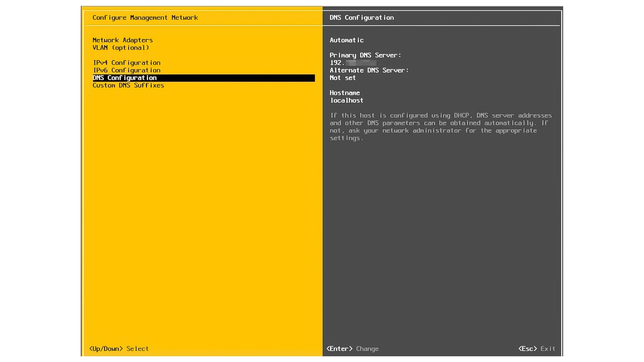The height and width of the screenshot is (362, 644).
Task: Click the Automatic DNS mode text
Action: (346, 40)
